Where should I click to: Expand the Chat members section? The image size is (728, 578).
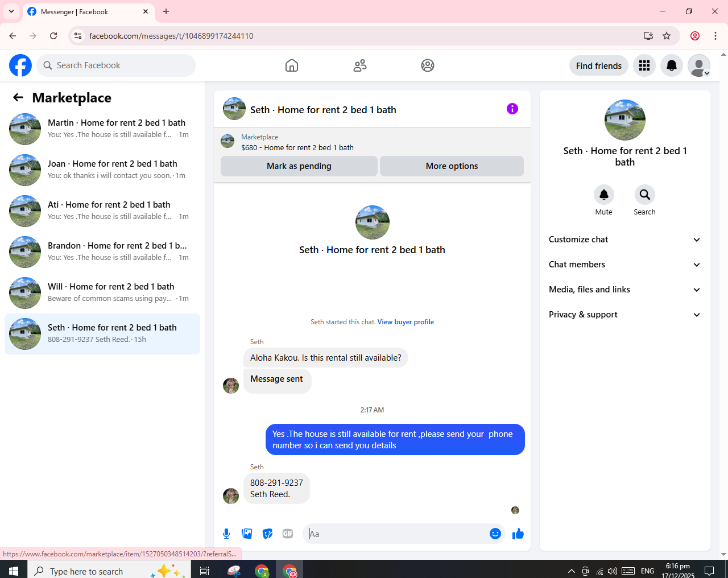click(625, 265)
